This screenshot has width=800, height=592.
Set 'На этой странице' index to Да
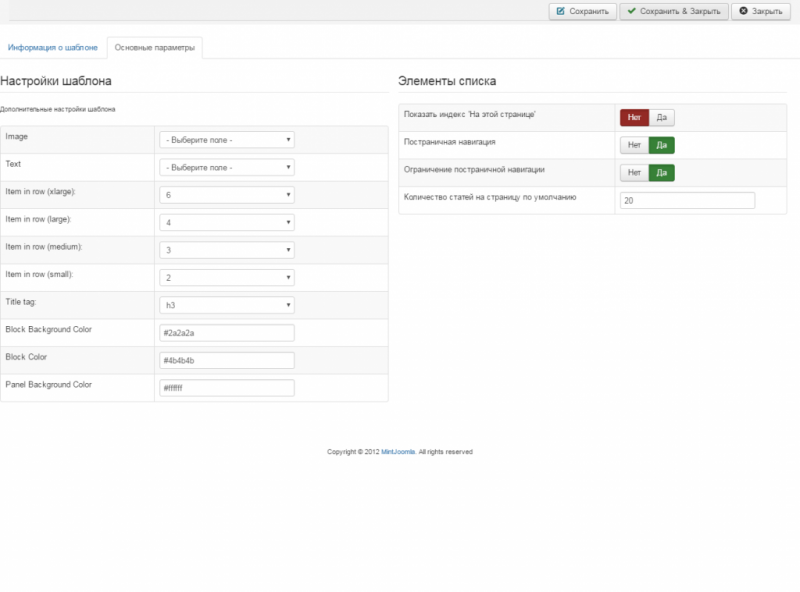click(662, 117)
